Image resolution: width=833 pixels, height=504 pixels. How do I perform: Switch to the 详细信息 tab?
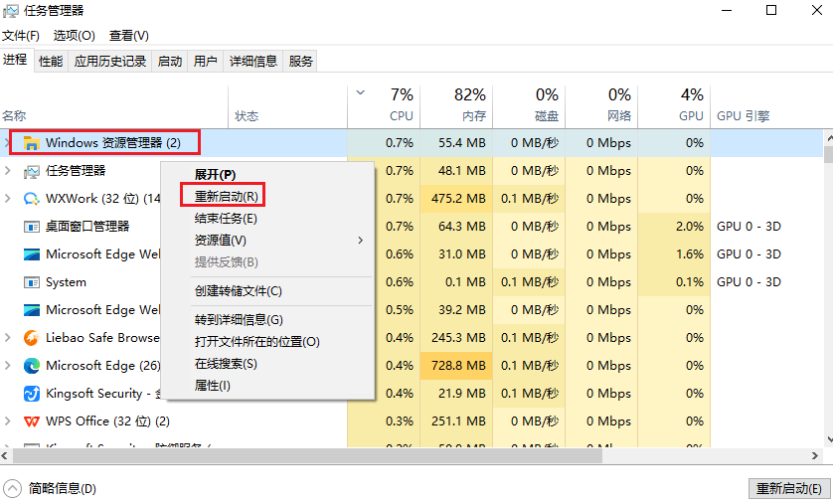pyautogui.click(x=252, y=61)
